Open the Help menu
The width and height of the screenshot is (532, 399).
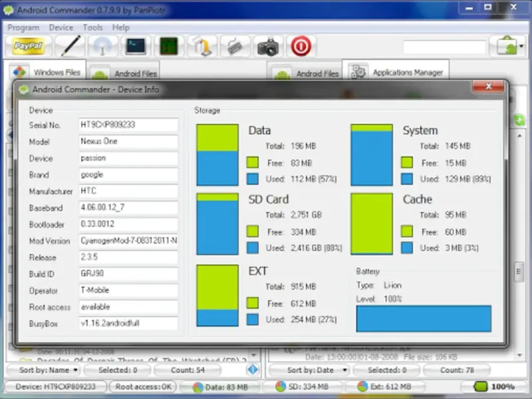(x=121, y=27)
